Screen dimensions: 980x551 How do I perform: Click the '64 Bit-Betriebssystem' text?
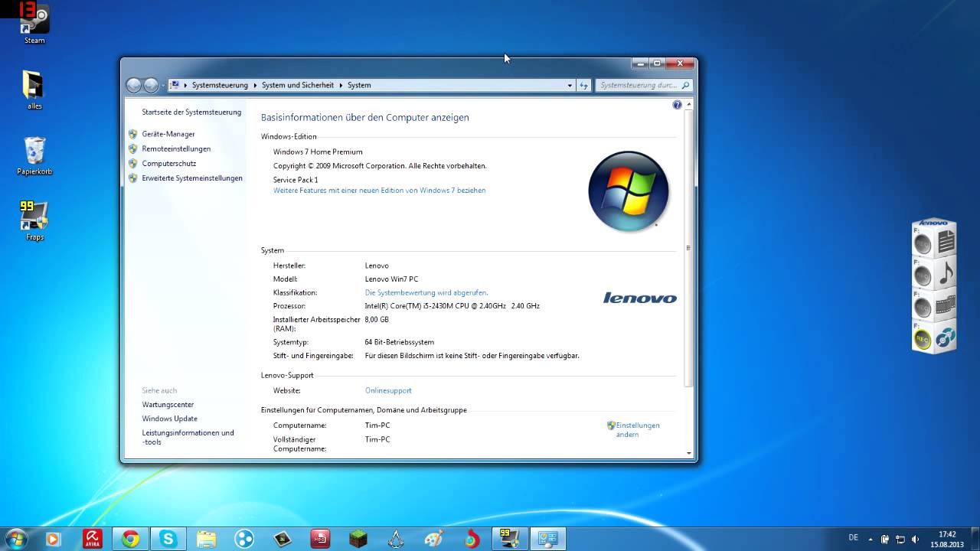(400, 342)
